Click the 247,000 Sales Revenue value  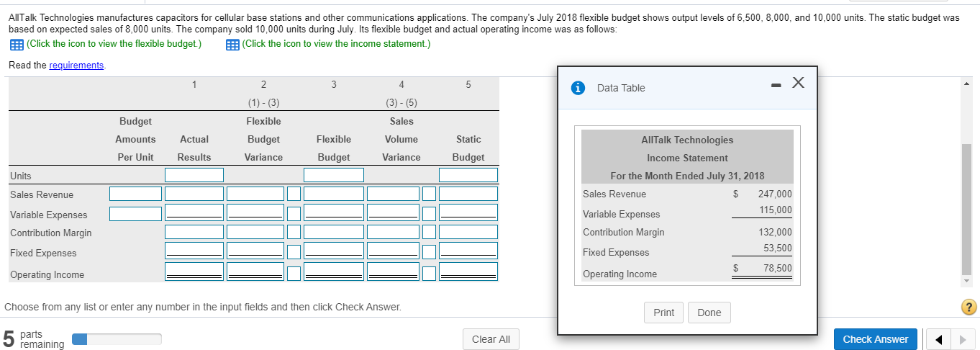pyautogui.click(x=774, y=194)
